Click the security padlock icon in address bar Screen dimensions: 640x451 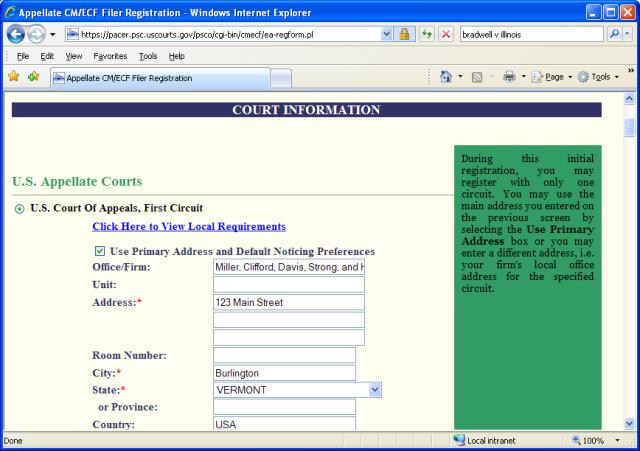(x=405, y=34)
